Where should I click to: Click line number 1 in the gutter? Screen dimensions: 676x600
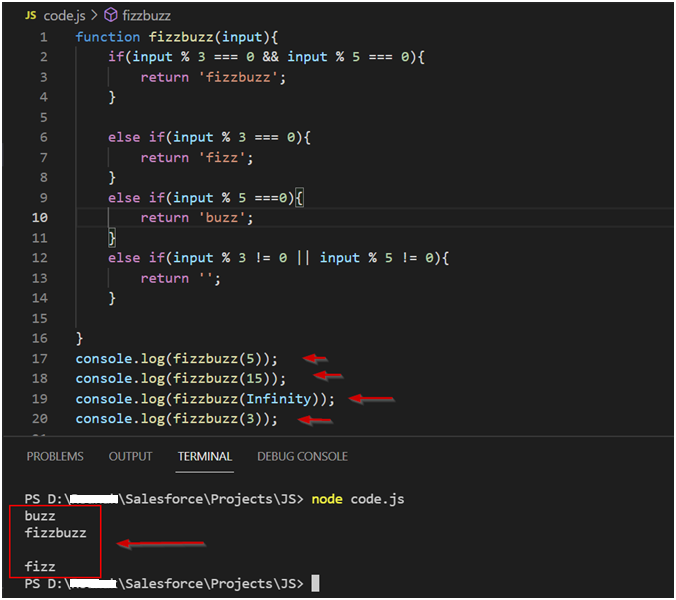click(43, 37)
